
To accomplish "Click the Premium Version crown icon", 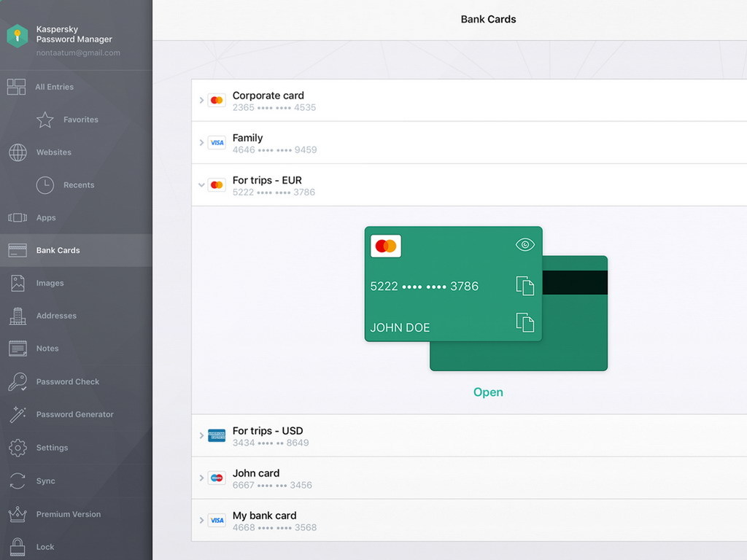I will tap(18, 514).
